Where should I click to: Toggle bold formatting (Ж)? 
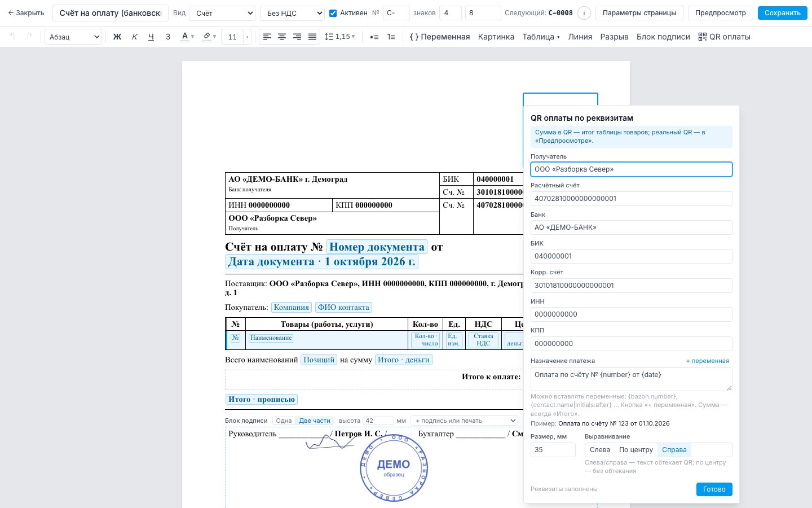[117, 37]
